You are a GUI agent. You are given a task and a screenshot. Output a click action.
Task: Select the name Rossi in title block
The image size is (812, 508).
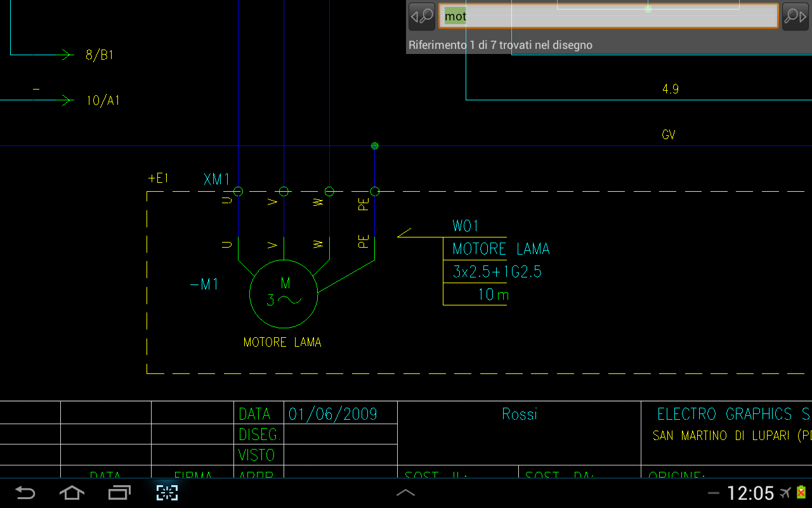coord(520,415)
